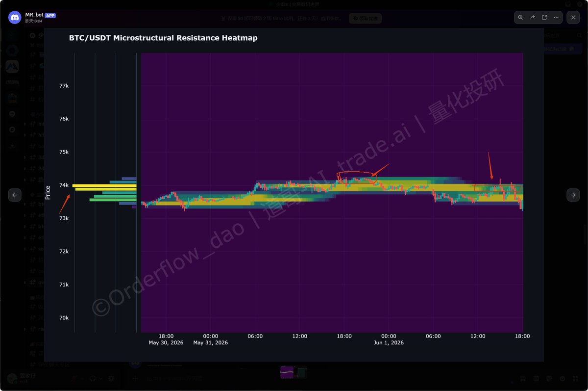This screenshot has width=588, height=391.
Task: Click the BTC/USDT Microstructural Resistance Heatmap title
Action: (x=163, y=38)
